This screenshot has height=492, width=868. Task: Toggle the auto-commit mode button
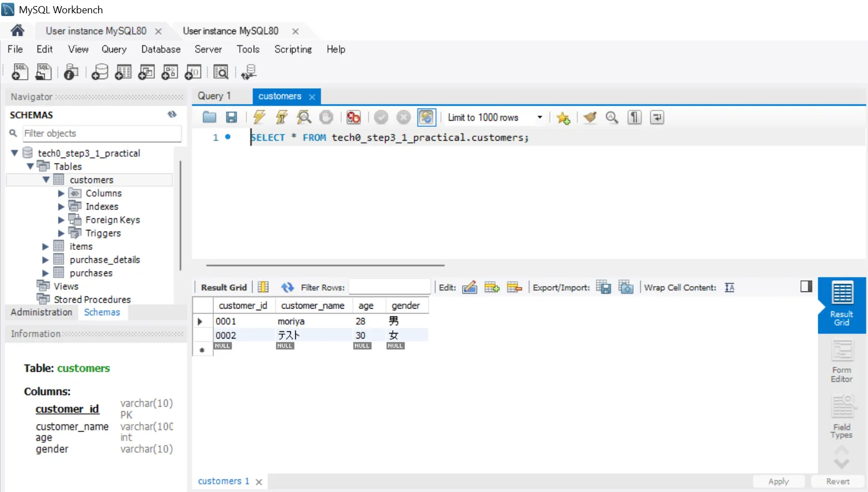pyautogui.click(x=427, y=117)
